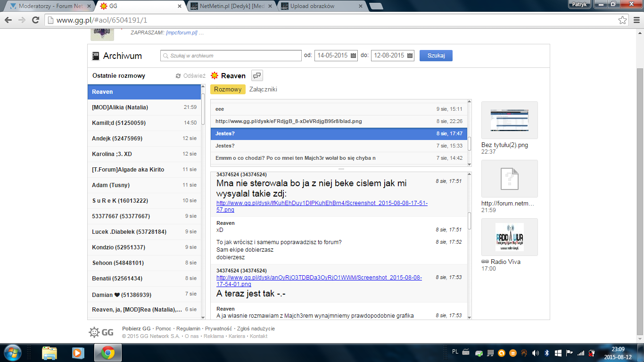Image resolution: width=644 pixels, height=362 pixels.
Task: Click the Pobierz GG footer link
Action: click(136, 329)
